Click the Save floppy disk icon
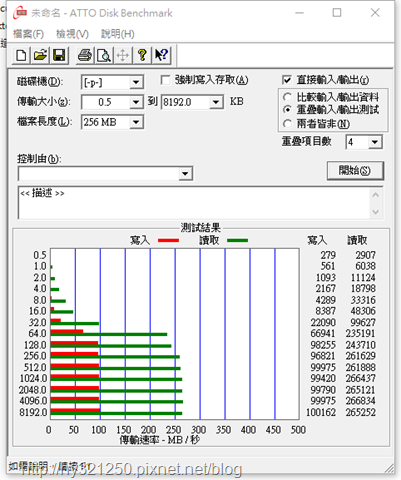This screenshot has height=480, width=401. [59, 55]
